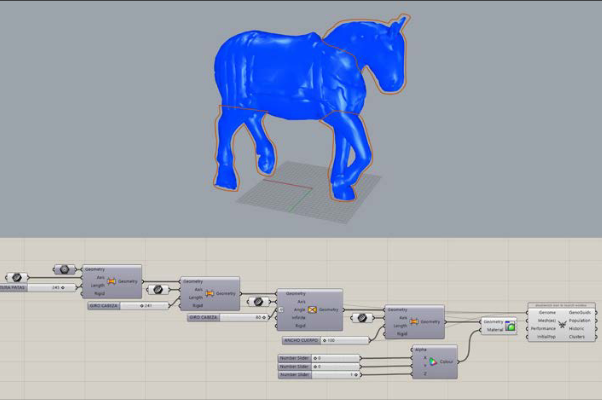Click the orange Bend icon on the Angle component
Image resolution: width=602 pixels, height=400 pixels.
(x=312, y=309)
